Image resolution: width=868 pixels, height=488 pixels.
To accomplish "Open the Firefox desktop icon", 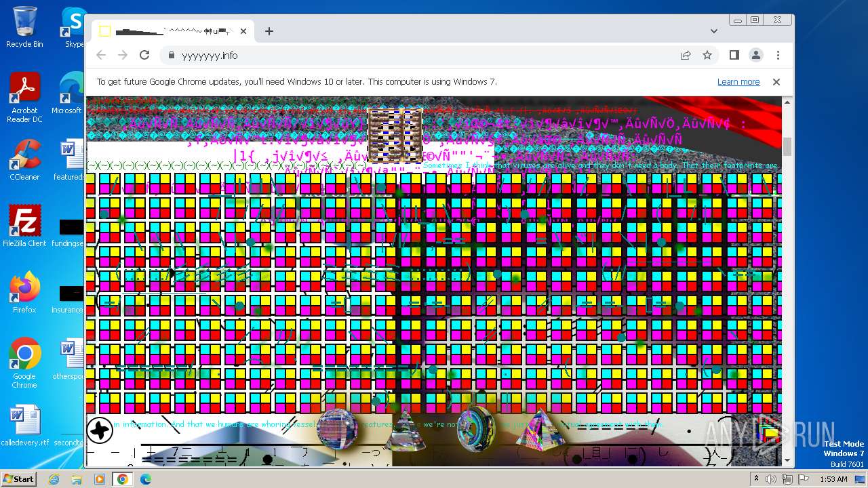I will point(24,293).
